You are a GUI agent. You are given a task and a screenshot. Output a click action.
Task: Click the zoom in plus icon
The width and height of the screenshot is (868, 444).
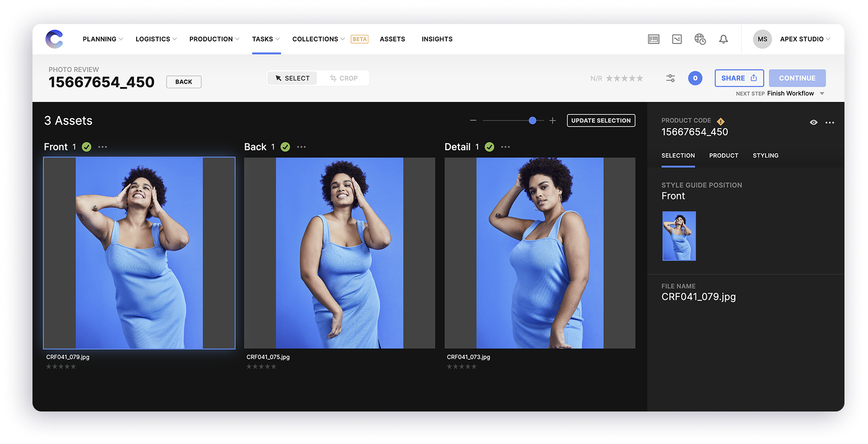[x=553, y=121]
